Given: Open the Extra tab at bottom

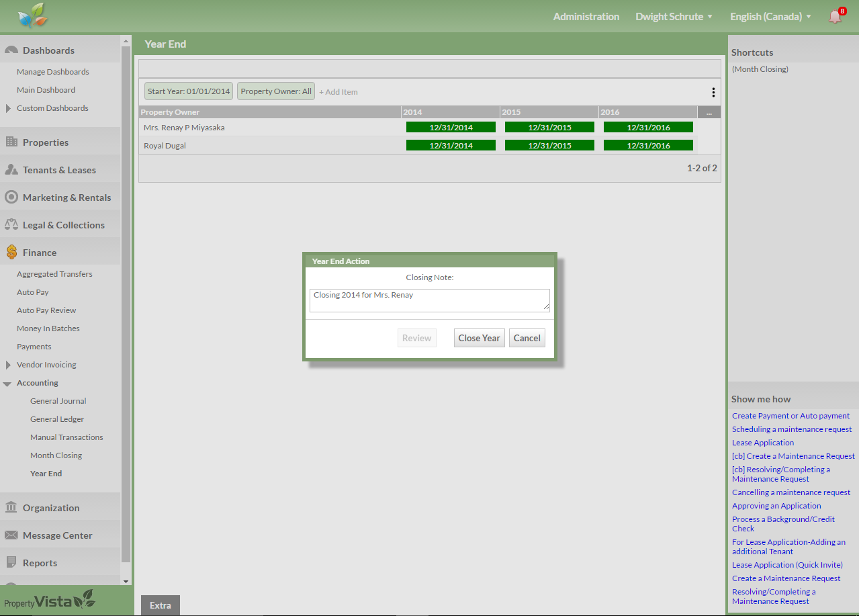Looking at the screenshot, I should coord(161,605).
